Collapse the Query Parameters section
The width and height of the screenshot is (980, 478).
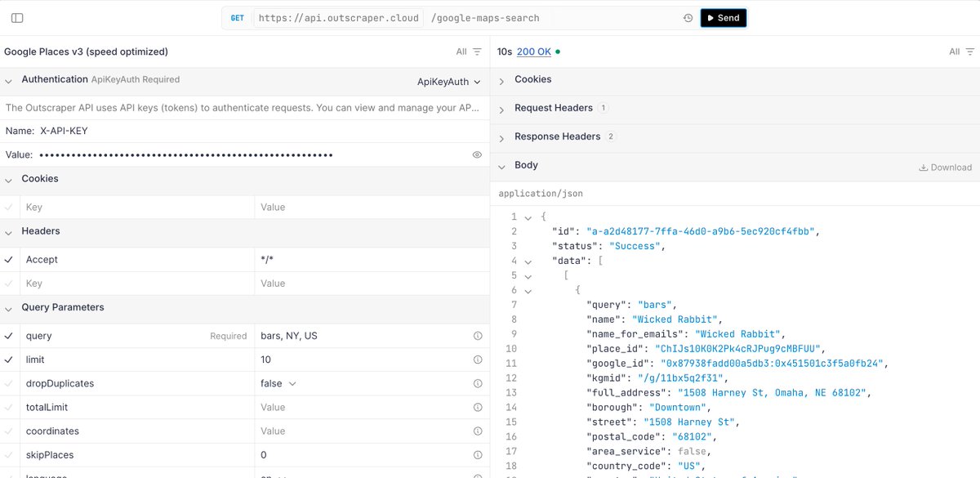[8, 308]
